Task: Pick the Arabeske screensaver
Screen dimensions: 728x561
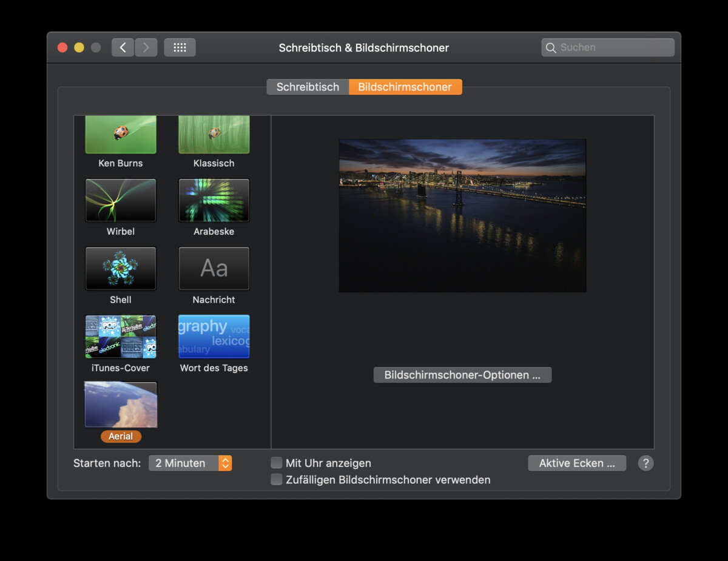Action: pyautogui.click(x=214, y=200)
